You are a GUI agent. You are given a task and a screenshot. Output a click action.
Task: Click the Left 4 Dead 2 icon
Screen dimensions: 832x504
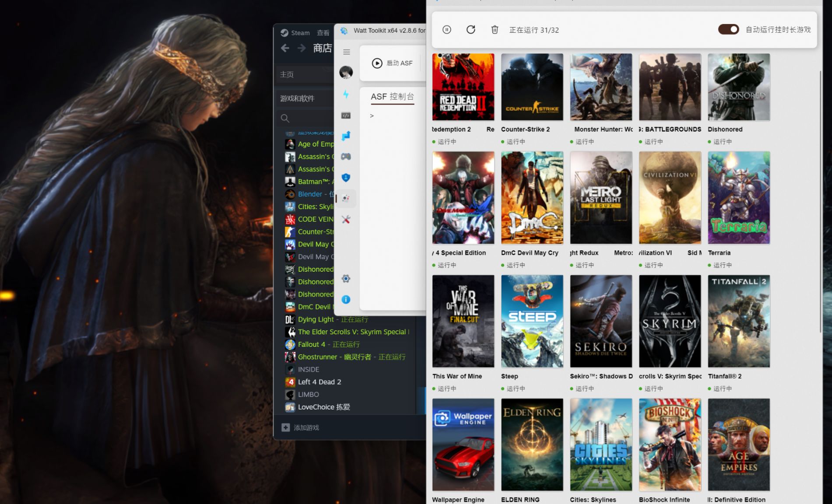(290, 382)
